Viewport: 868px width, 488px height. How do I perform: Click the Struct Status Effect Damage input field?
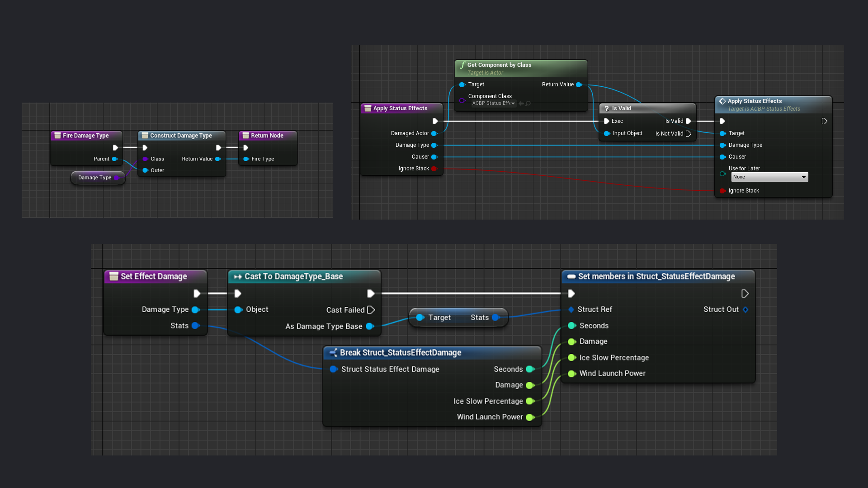333,369
